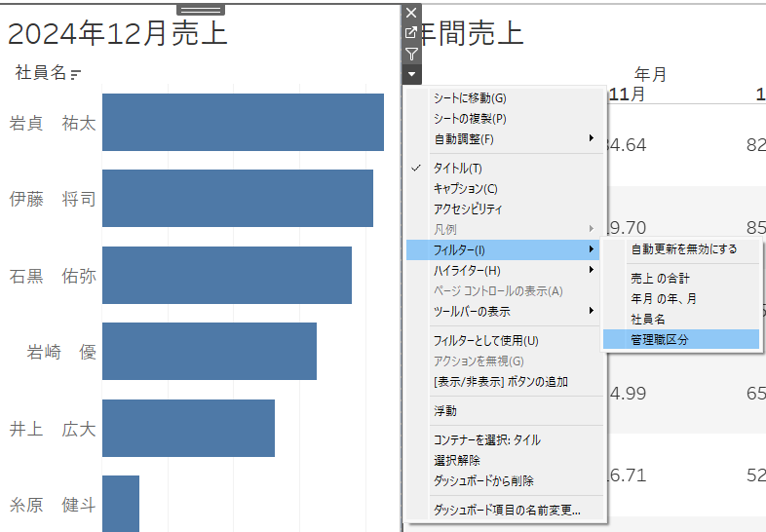Click the 2024年12月売上 title
The width and height of the screenshot is (766, 532).
[x=118, y=34]
